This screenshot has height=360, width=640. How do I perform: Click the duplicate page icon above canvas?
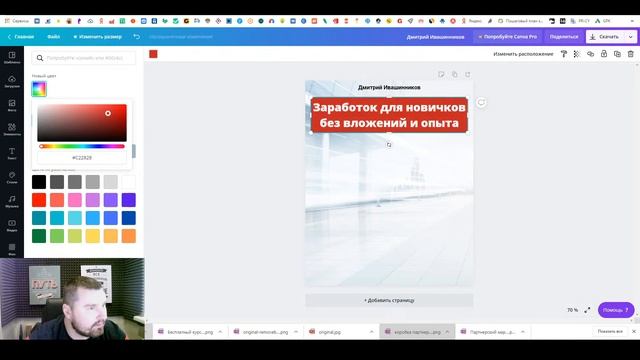point(454,74)
